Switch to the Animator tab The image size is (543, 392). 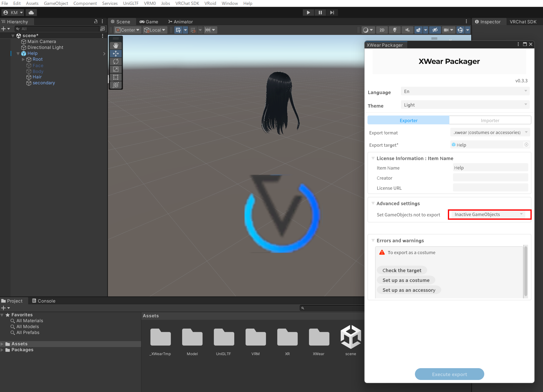[181, 22]
